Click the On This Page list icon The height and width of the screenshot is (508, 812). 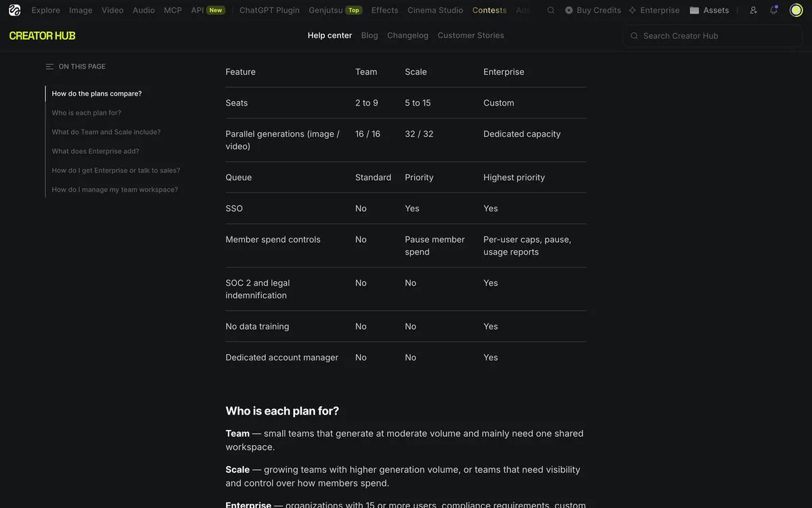[x=49, y=66]
